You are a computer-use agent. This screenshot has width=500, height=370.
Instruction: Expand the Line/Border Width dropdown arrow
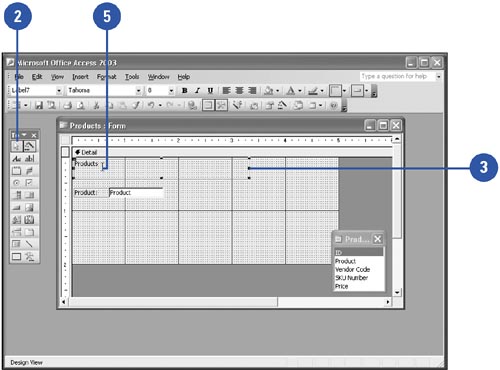[344, 91]
